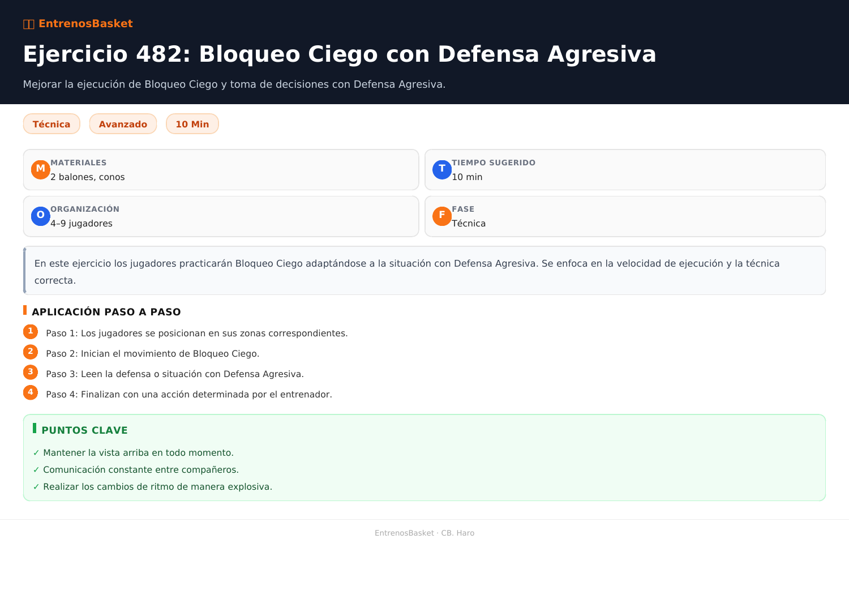849x616 pixels.
Task: Click the subtitle 'Mejorar la ejecución de Bloqueo Ciego'
Action: pyautogui.click(x=234, y=84)
